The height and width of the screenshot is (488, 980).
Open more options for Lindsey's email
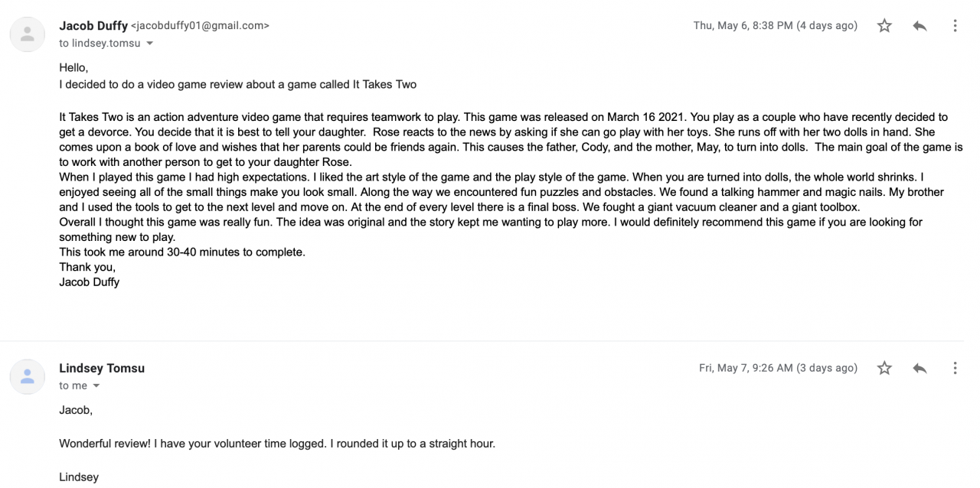click(x=955, y=369)
